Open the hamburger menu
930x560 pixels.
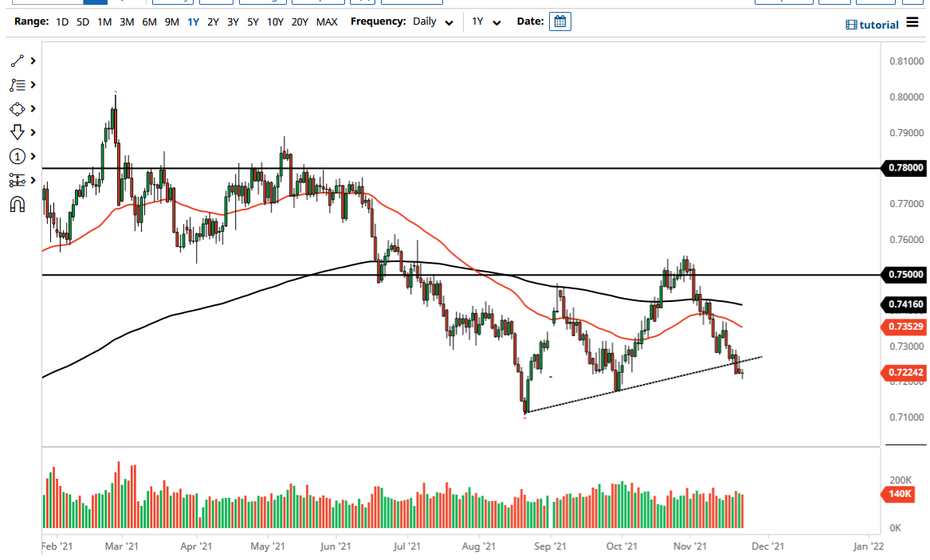[911, 24]
